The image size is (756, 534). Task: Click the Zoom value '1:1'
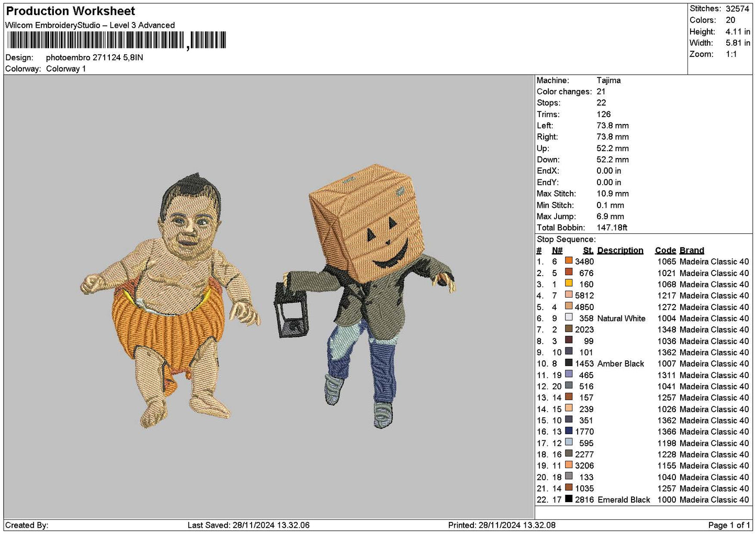coord(731,54)
